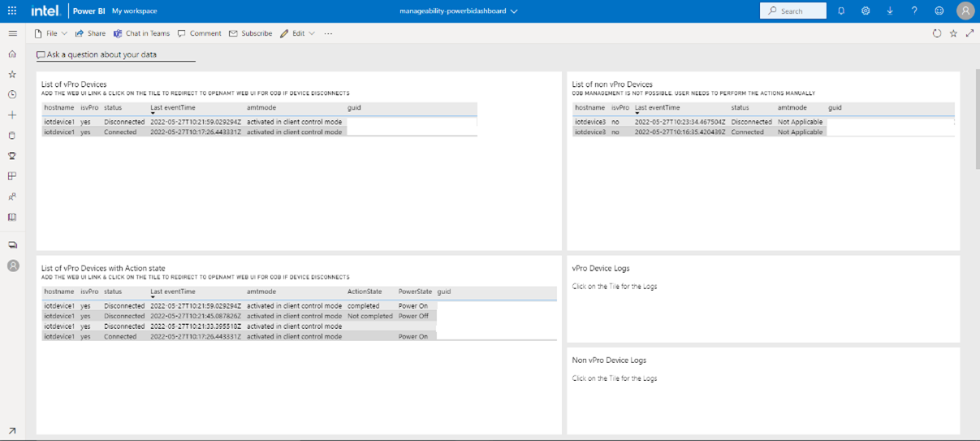Refresh the dashboard tiles

936,33
